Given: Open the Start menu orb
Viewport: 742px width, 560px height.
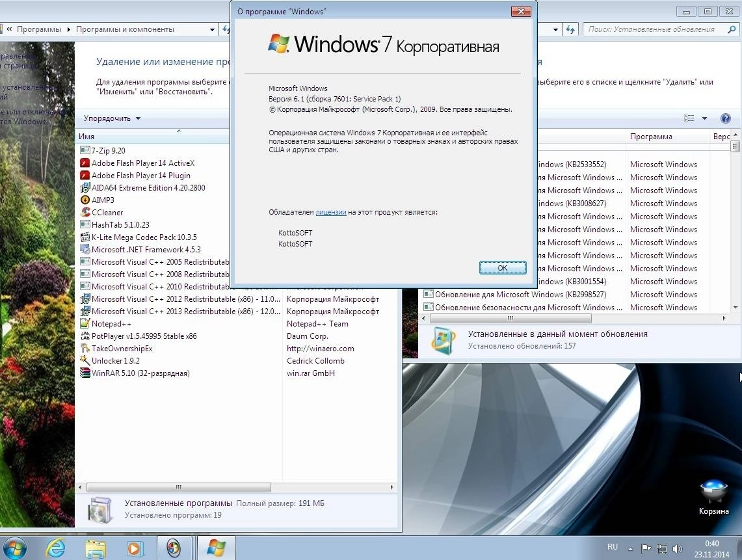Looking at the screenshot, I should click(15, 548).
